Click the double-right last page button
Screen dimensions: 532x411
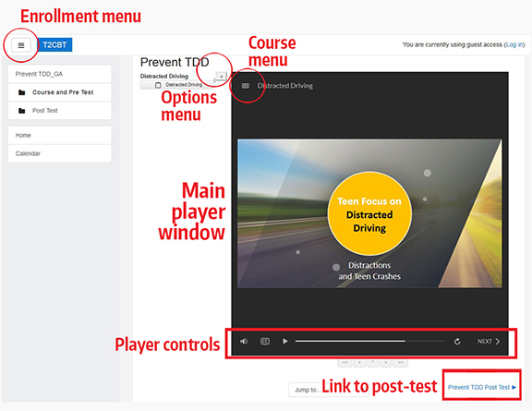pos(400,363)
